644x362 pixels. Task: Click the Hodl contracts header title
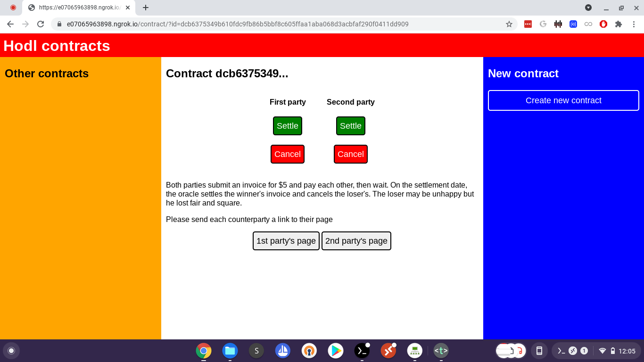[57, 46]
